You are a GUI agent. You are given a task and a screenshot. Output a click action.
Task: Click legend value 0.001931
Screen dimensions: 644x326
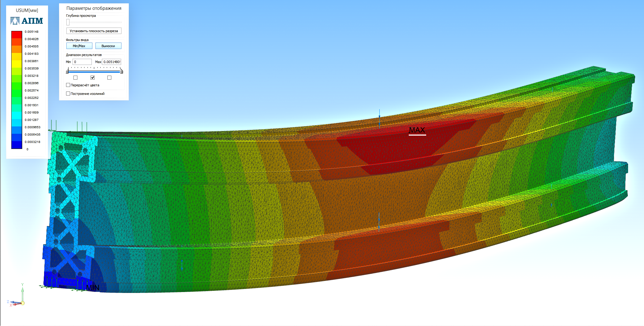[x=32, y=105]
